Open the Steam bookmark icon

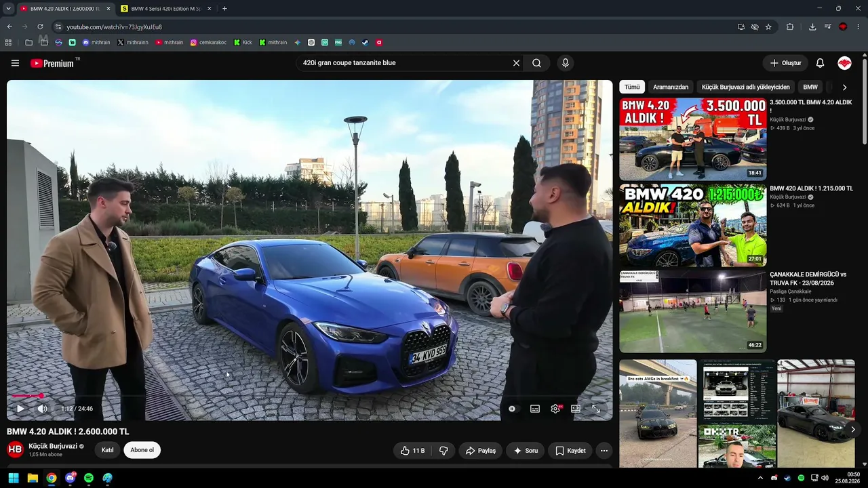click(366, 43)
